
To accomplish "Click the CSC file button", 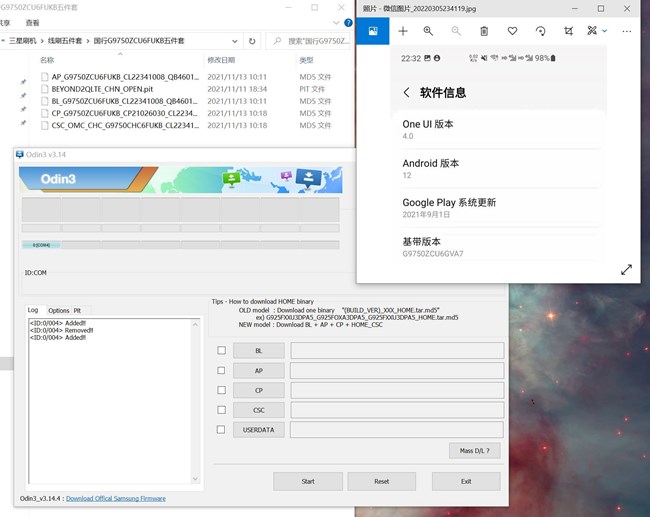I will (259, 410).
